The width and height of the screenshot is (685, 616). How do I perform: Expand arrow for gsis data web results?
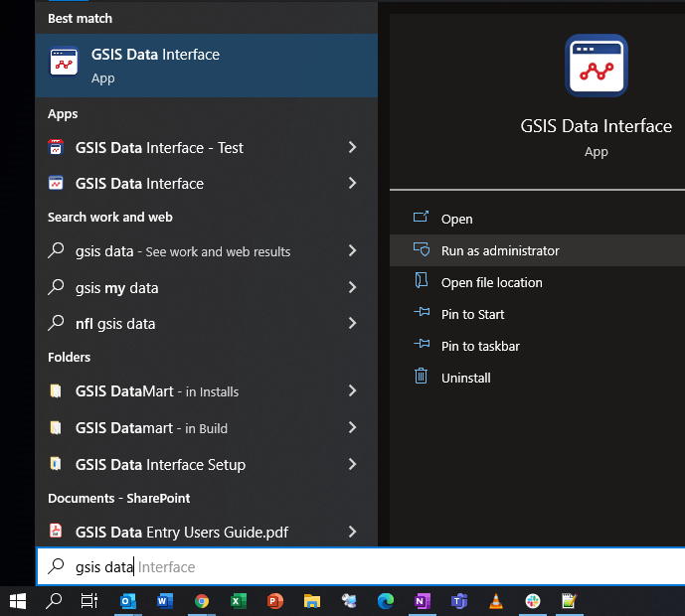coord(353,250)
